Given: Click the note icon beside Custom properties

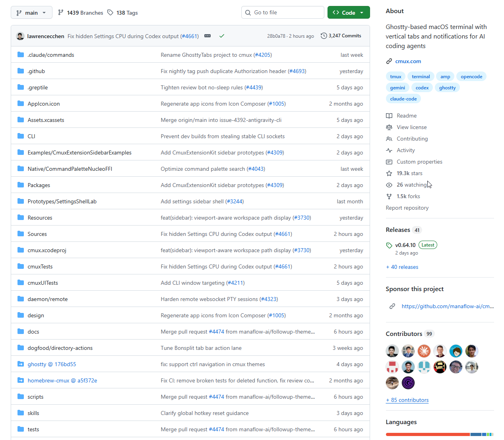Looking at the screenshot, I should (389, 162).
